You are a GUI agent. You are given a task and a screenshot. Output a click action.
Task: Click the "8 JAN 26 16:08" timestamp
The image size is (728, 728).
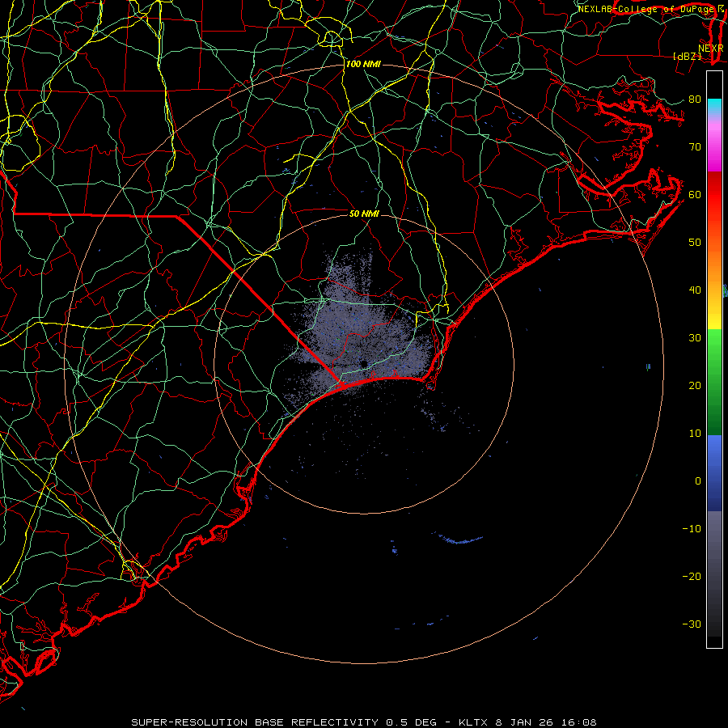pos(547,722)
